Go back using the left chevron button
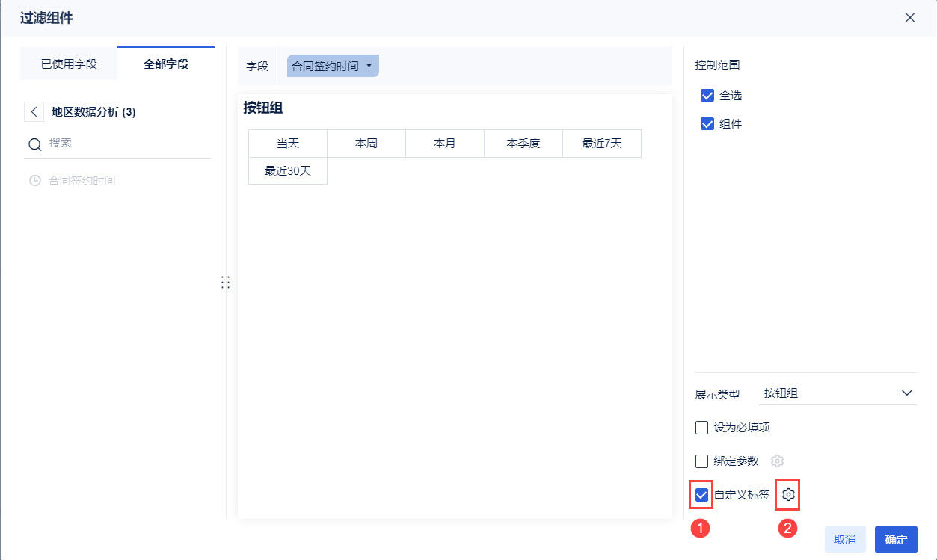The image size is (937, 560). (34, 112)
